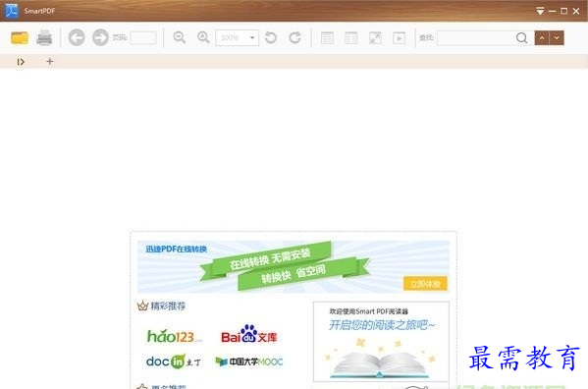Click the printer icon in toolbar
588x389 pixels.
tap(44, 38)
